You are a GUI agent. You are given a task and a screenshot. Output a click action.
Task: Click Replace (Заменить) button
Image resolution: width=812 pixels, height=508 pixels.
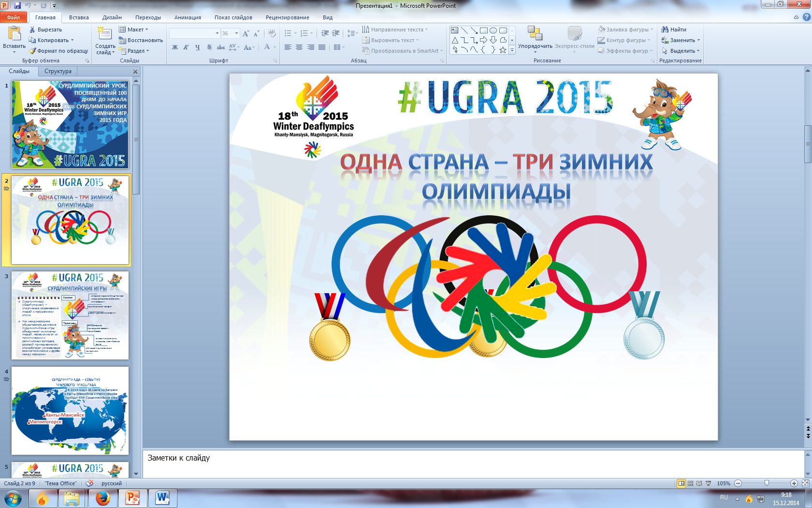(681, 40)
